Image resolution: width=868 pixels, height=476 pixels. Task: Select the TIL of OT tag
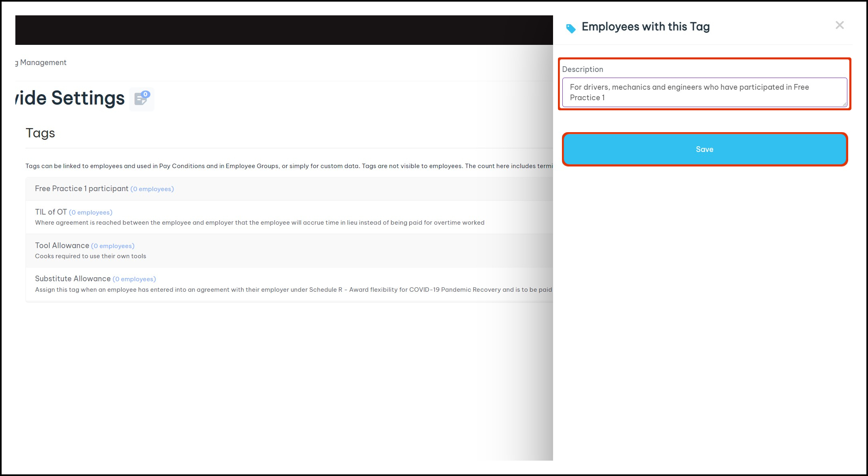[x=51, y=212]
